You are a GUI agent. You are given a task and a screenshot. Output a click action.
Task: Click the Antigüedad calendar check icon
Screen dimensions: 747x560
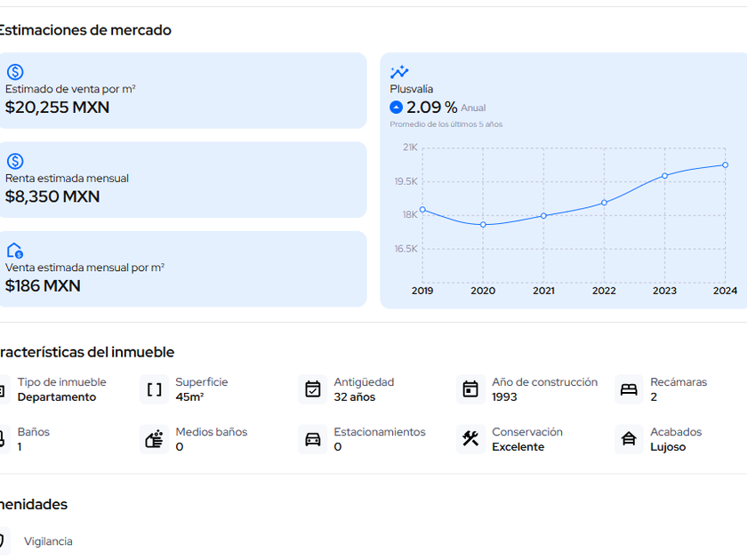pyautogui.click(x=313, y=389)
